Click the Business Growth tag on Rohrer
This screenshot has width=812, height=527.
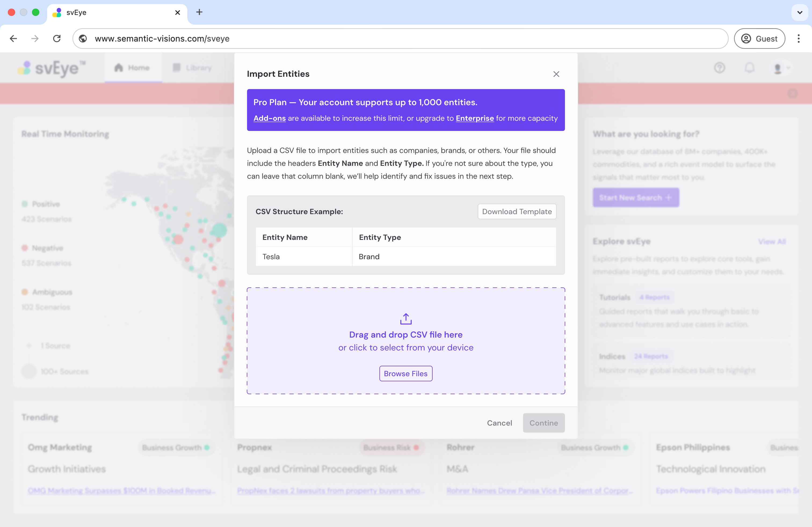595,448
